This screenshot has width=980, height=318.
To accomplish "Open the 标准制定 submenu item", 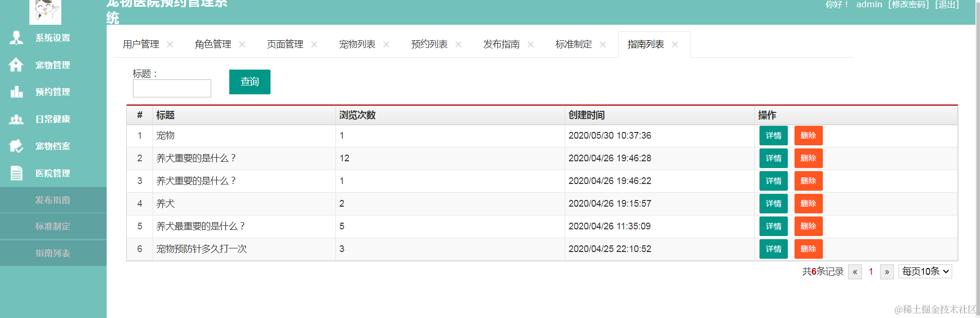I will point(53,226).
